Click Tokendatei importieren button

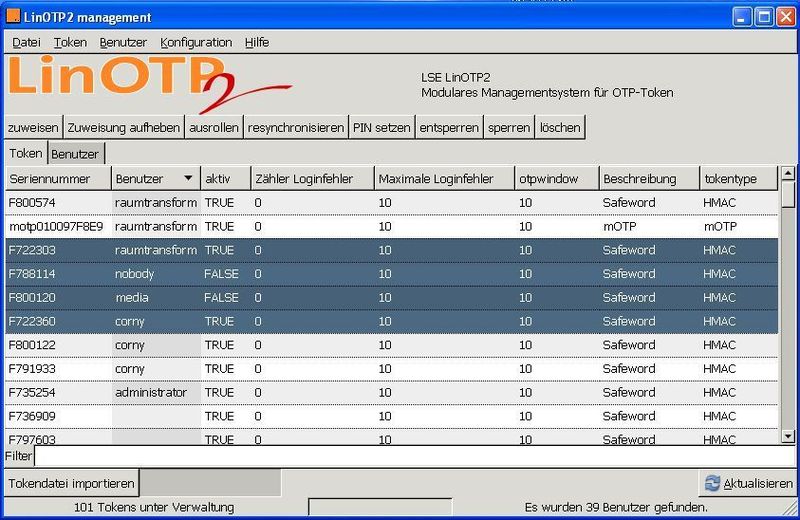tap(71, 483)
